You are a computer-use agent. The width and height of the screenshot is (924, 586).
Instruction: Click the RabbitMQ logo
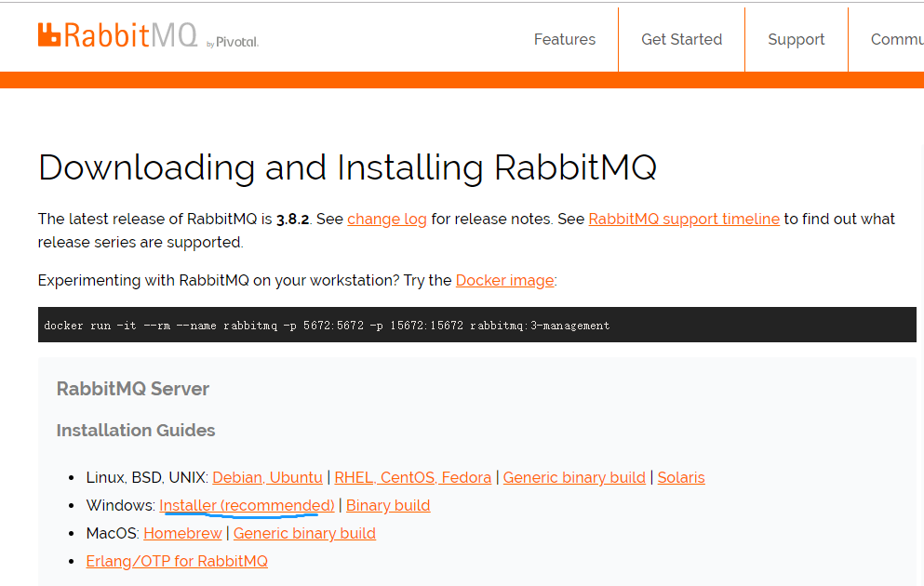[118, 35]
